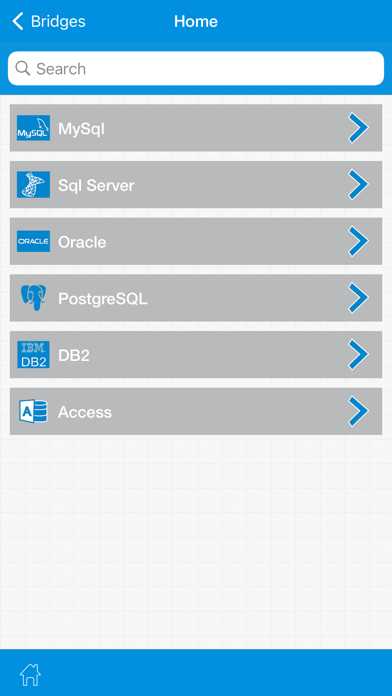392x696 pixels.
Task: Expand Oracle row chevron arrow
Action: pos(358,241)
